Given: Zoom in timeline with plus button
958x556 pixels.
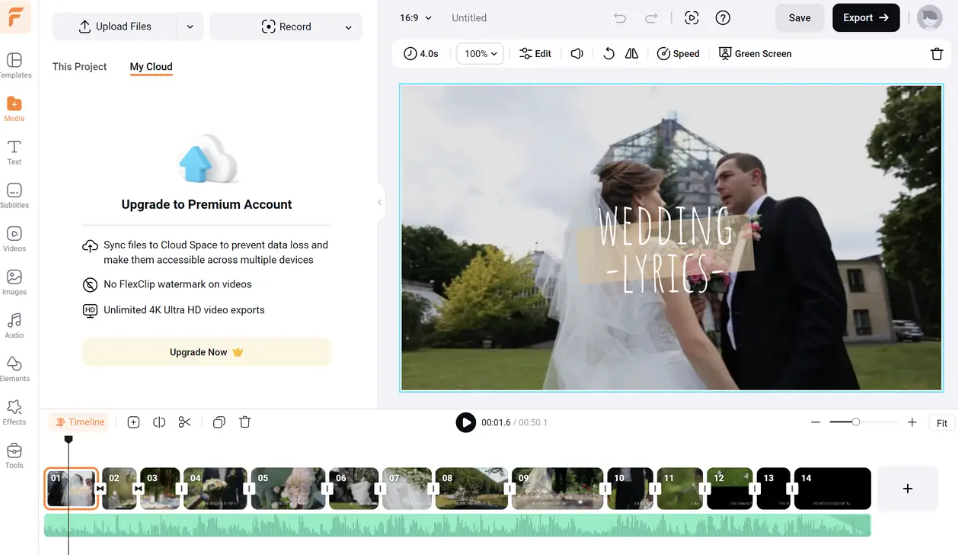Looking at the screenshot, I should point(912,422).
